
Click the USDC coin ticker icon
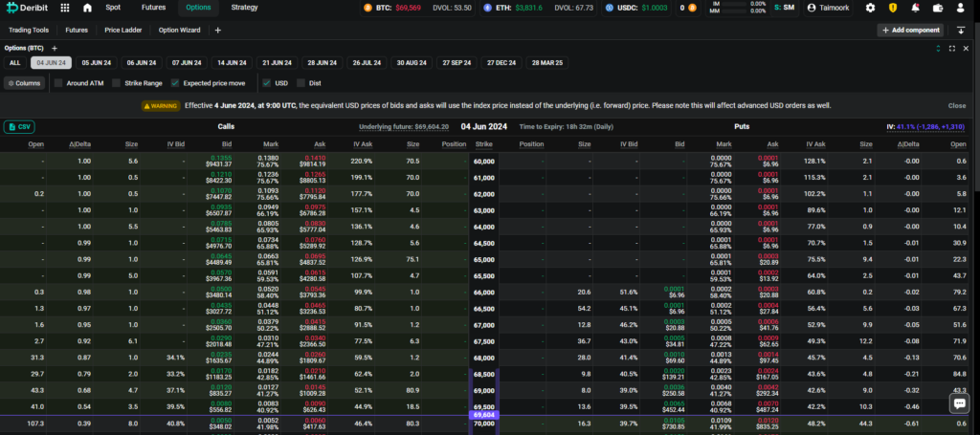(609, 8)
